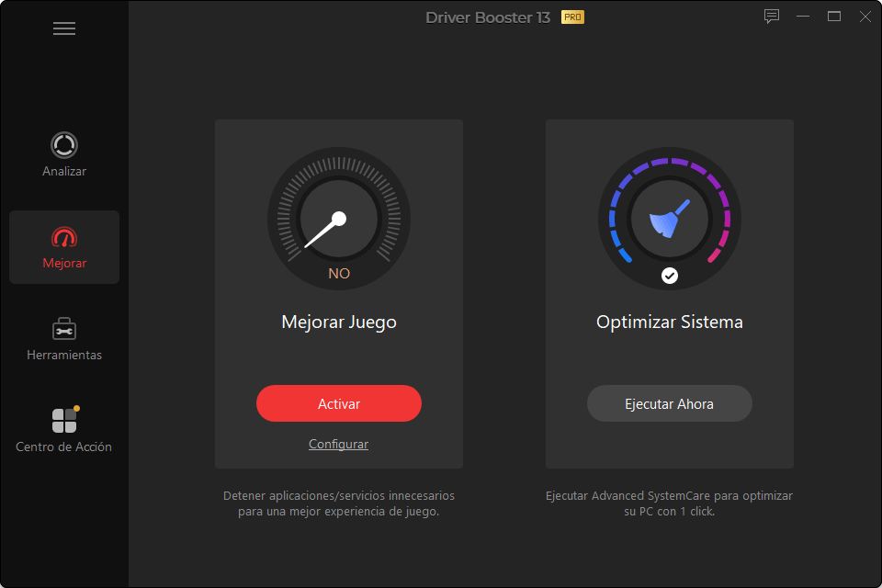
Task: Click the game boost gauge needle
Action: point(323,230)
